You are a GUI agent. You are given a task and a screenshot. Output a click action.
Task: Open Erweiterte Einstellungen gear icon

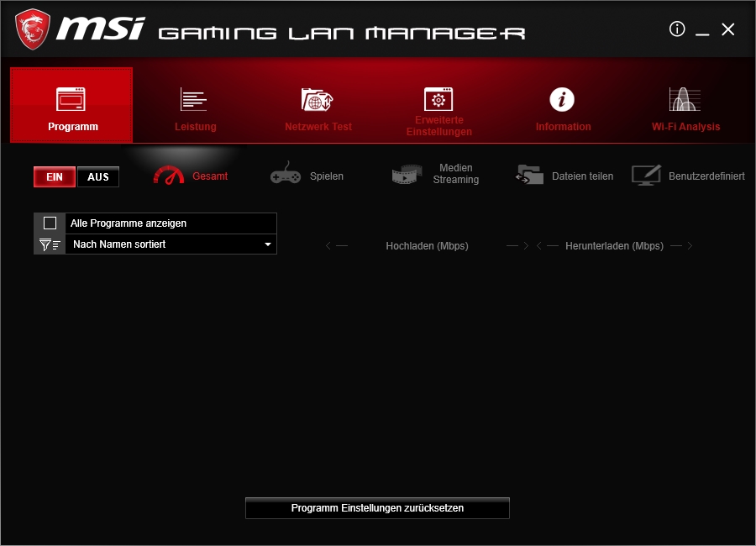pos(438,99)
